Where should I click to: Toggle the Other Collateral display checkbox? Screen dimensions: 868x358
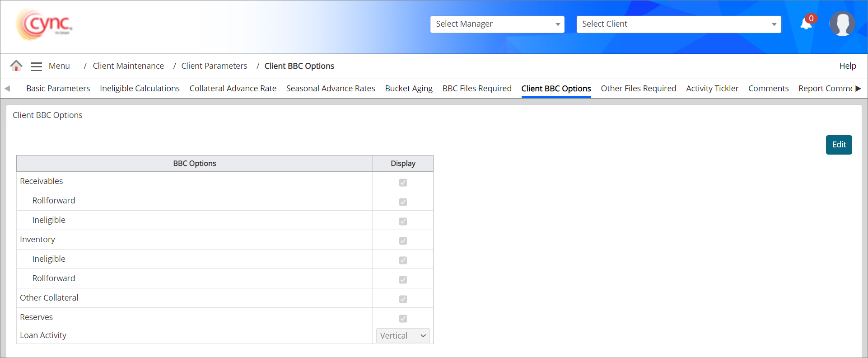coord(403,299)
